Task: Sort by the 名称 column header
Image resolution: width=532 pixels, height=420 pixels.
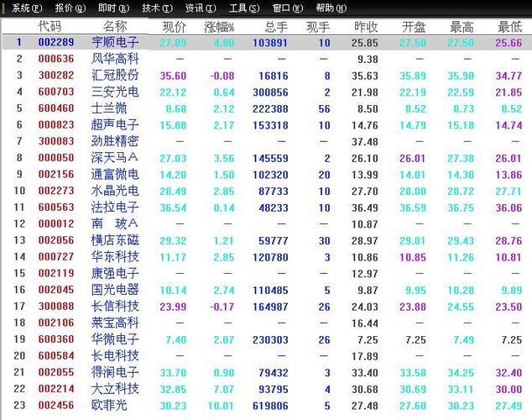Action: click(x=115, y=26)
